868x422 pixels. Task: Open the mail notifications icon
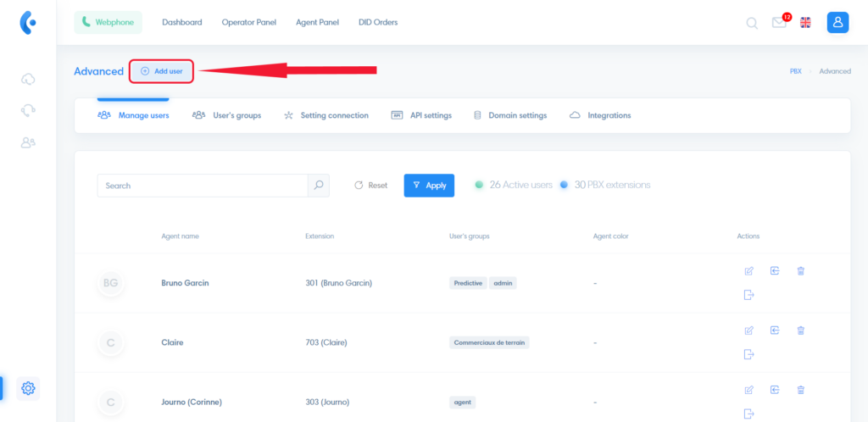pos(780,23)
